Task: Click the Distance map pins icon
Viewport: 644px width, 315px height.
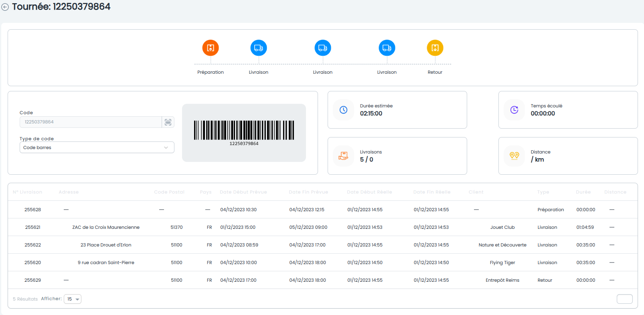Action: tap(514, 156)
